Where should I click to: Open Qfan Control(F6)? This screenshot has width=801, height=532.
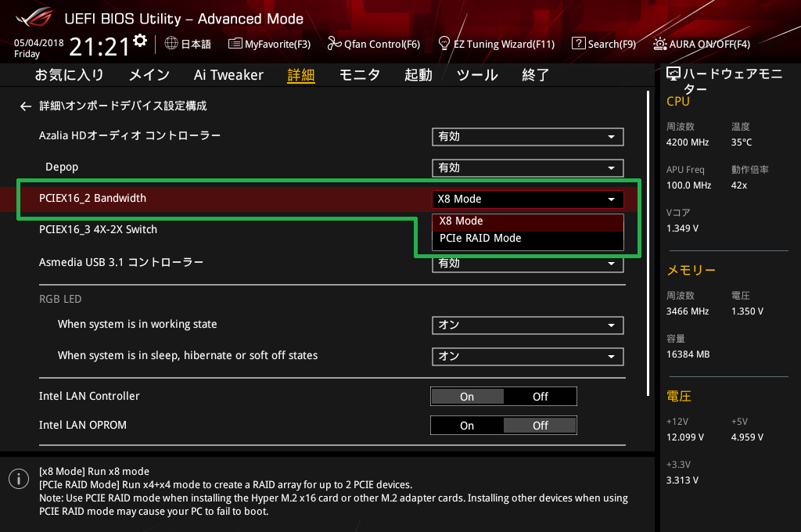pyautogui.click(x=373, y=44)
